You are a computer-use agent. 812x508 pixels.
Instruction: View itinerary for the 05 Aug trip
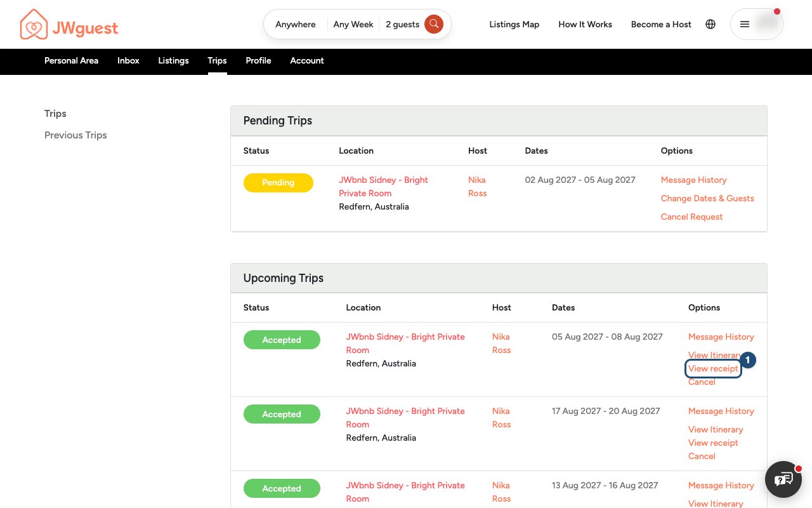point(716,356)
